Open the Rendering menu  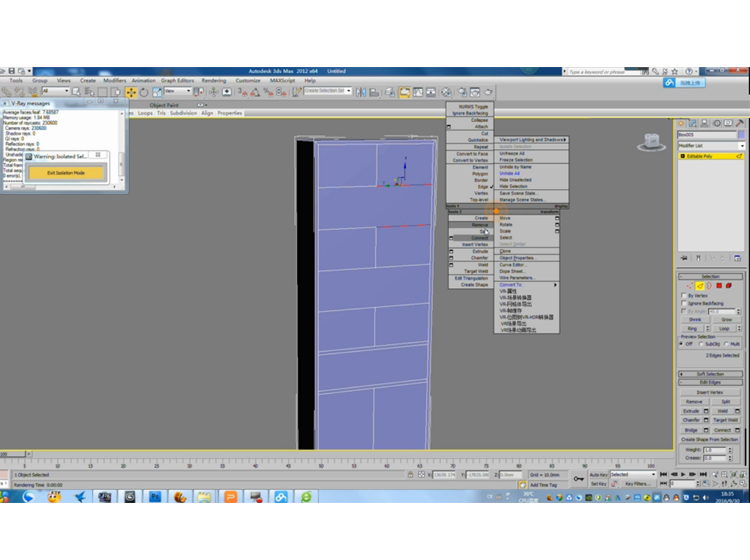click(x=214, y=80)
